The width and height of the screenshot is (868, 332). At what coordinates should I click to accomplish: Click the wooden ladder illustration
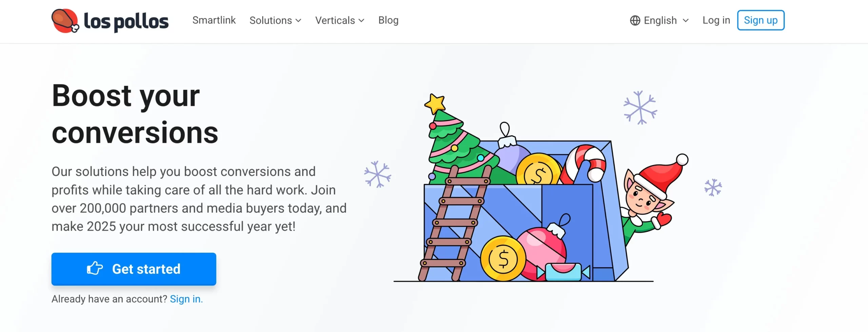[x=454, y=224]
